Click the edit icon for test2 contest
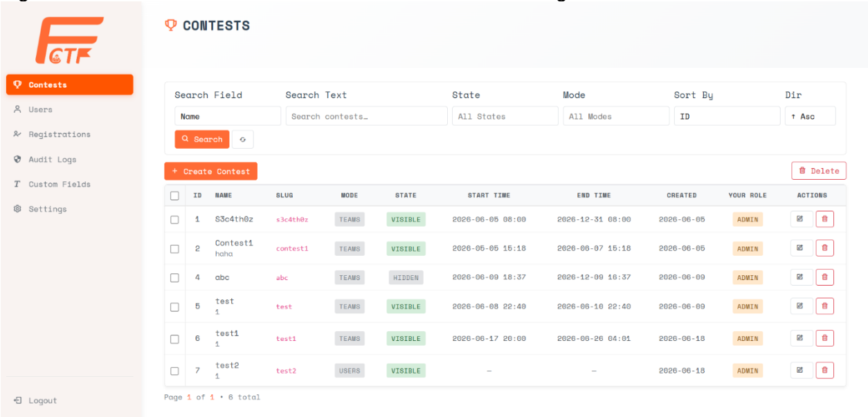868x417 pixels. point(800,370)
